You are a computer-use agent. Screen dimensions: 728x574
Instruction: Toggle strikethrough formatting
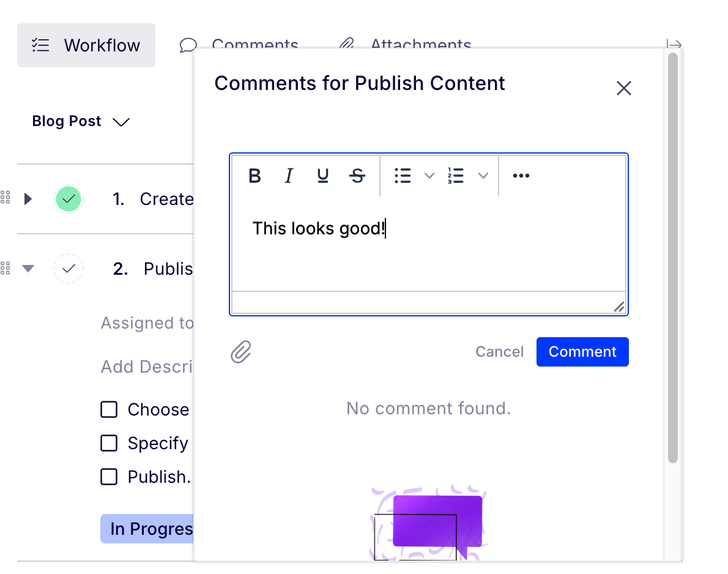357,176
